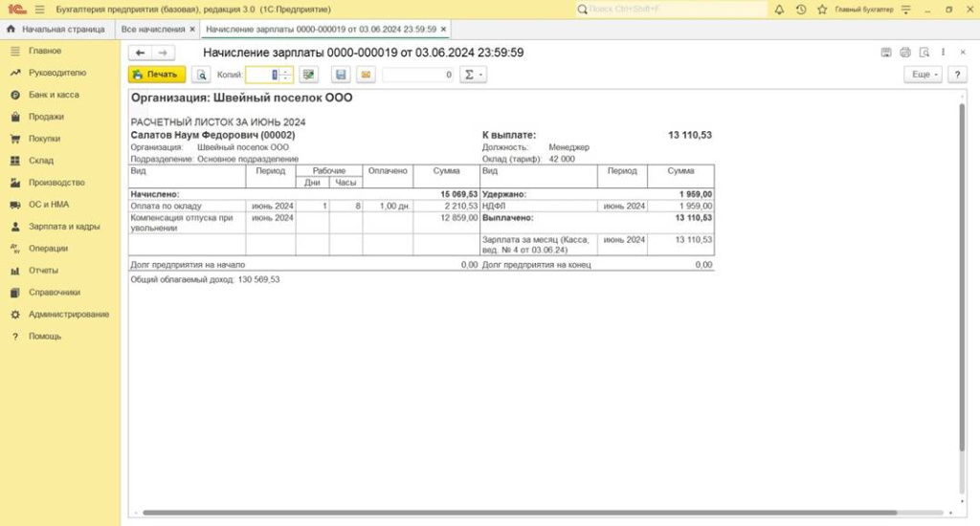980x526 pixels.
Task: Click the edit layout icon after copies field
Action: coord(308,75)
